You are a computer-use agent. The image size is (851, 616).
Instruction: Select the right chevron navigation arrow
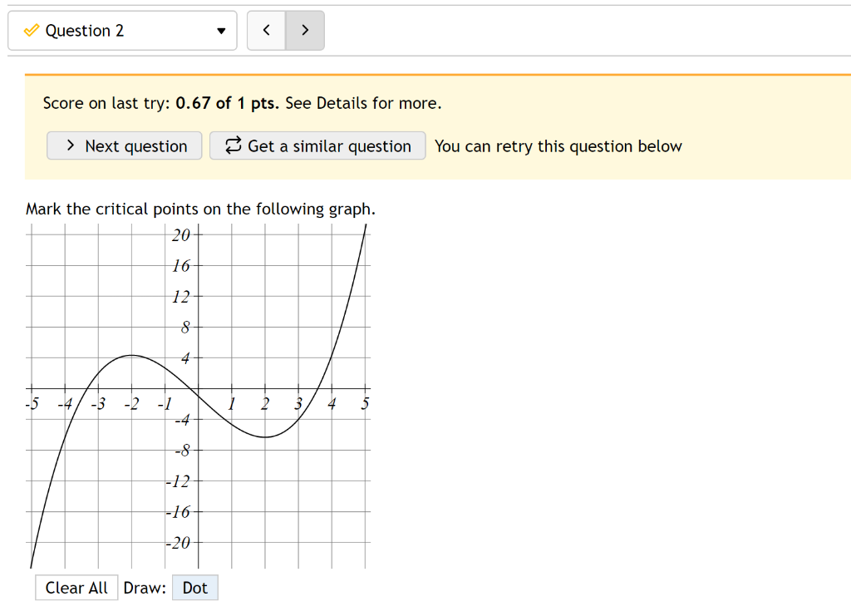304,30
